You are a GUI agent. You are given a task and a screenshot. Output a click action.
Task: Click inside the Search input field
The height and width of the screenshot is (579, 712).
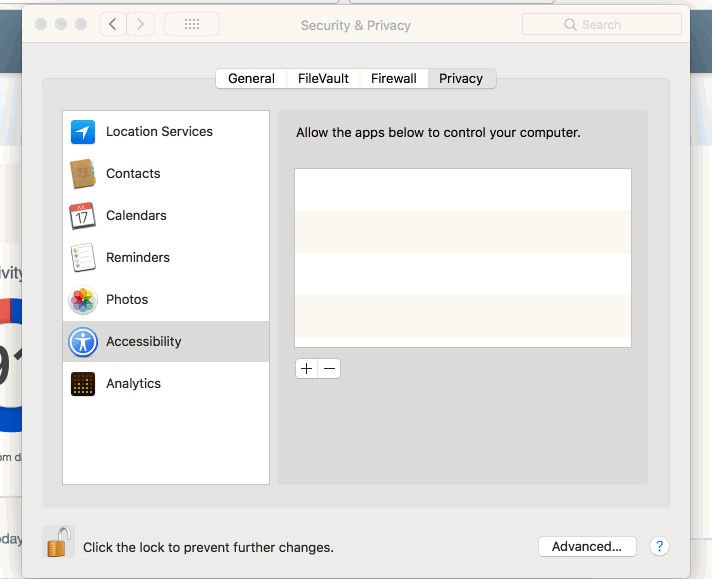pos(602,25)
